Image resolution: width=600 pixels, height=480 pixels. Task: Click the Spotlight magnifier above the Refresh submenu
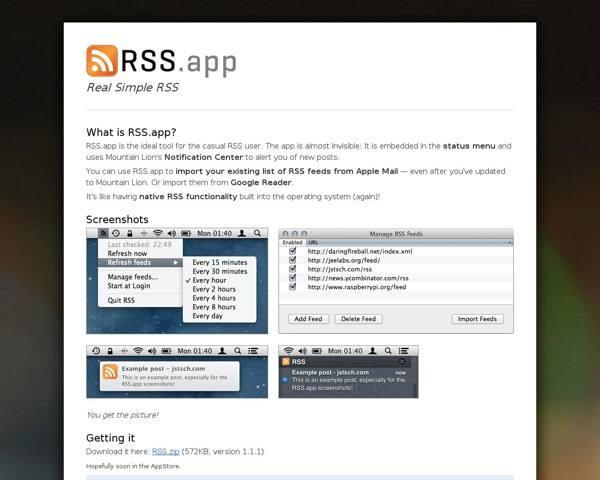pos(258,233)
